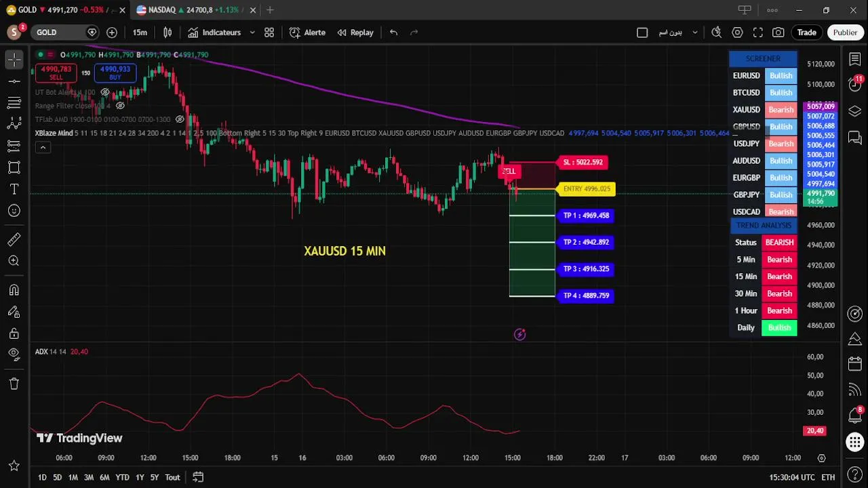Viewport: 868px width, 488px height.
Task: Redo the chart action
Action: click(414, 33)
